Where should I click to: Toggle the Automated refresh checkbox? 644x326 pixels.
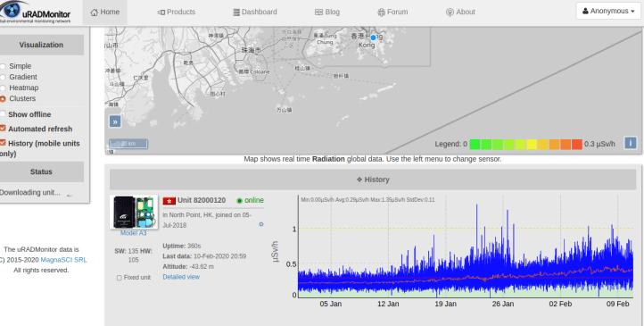pos(3,128)
